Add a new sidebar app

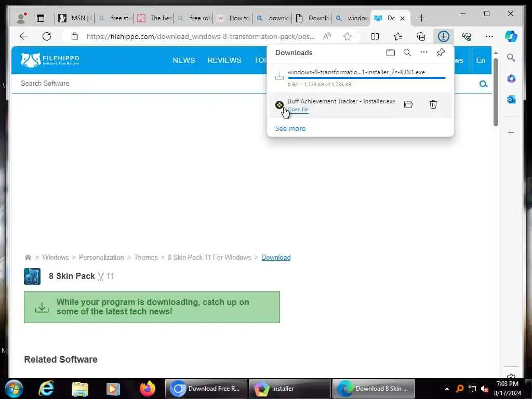coord(511,132)
